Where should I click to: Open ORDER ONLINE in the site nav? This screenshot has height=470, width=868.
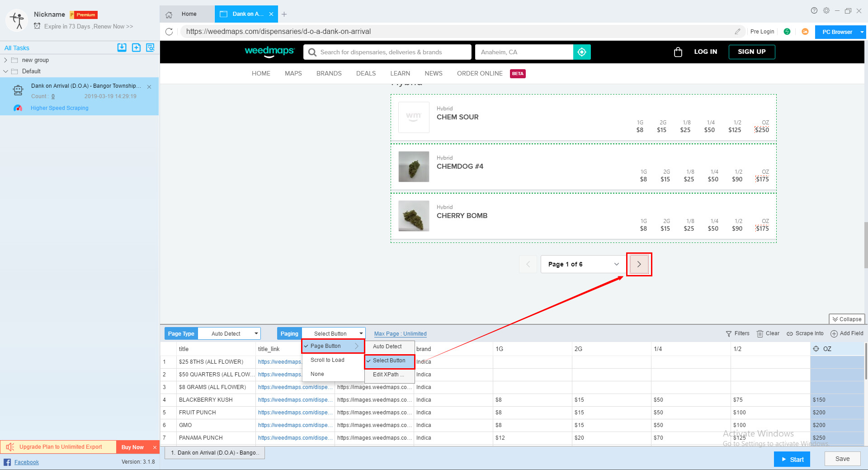point(480,73)
